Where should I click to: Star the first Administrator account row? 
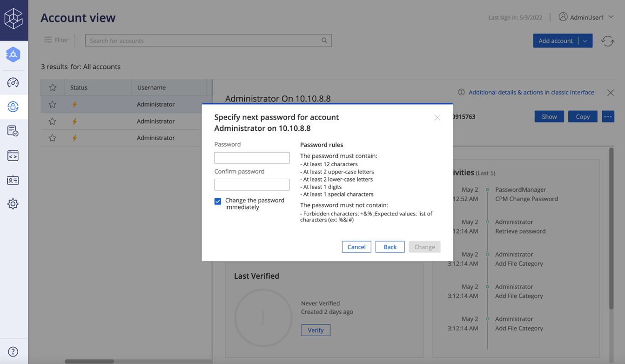coord(53,104)
